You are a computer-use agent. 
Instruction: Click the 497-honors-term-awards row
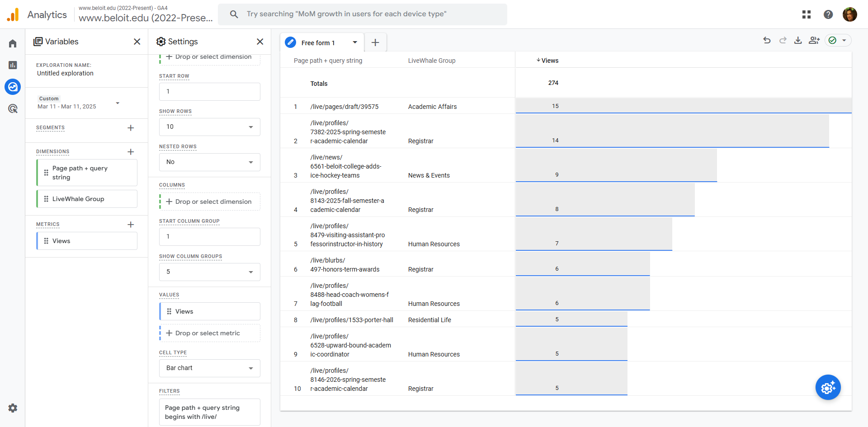point(345,265)
